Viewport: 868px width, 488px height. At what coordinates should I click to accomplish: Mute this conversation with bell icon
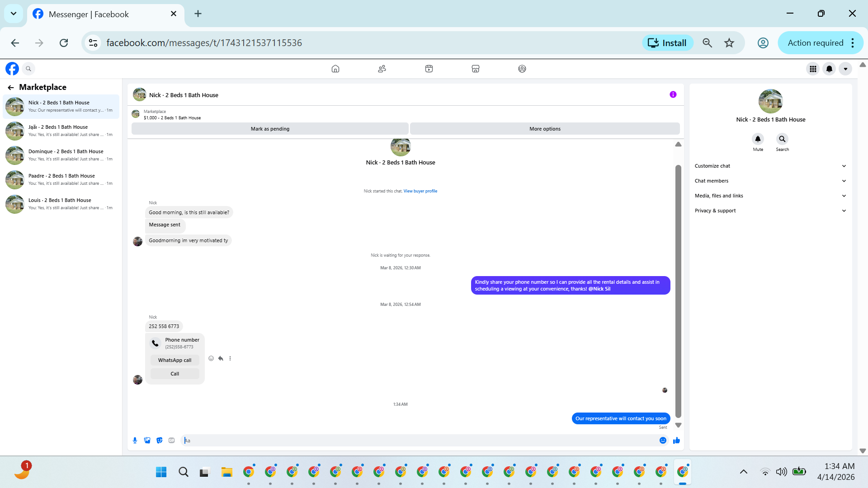(x=758, y=139)
